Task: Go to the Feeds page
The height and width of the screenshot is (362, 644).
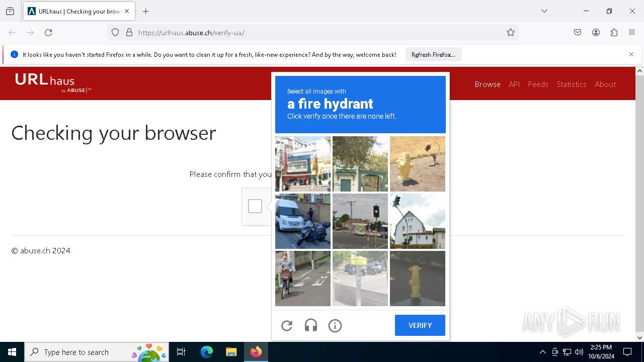Action: (x=538, y=84)
